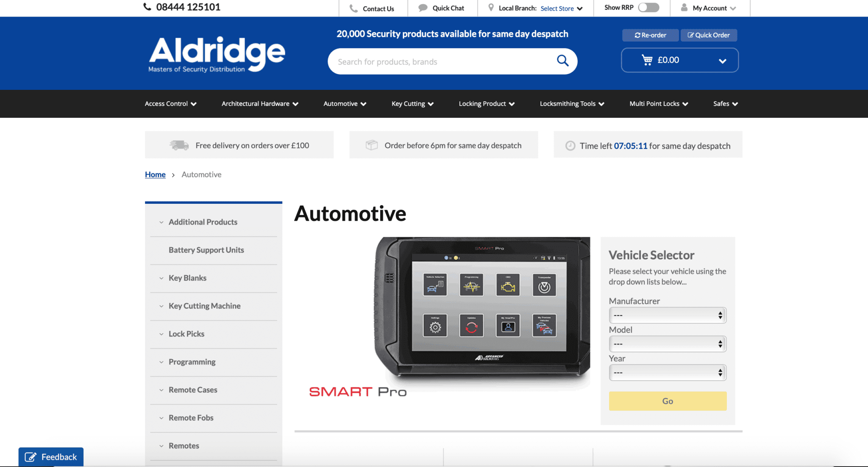Viewport: 868px width, 467px height.
Task: Select Manufacturer from dropdown list
Action: tap(667, 314)
